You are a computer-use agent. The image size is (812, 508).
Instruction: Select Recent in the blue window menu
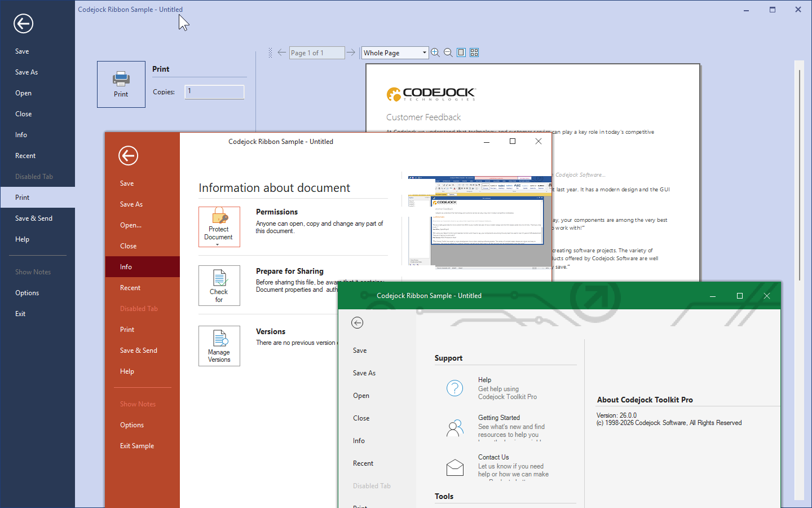(x=37, y=156)
